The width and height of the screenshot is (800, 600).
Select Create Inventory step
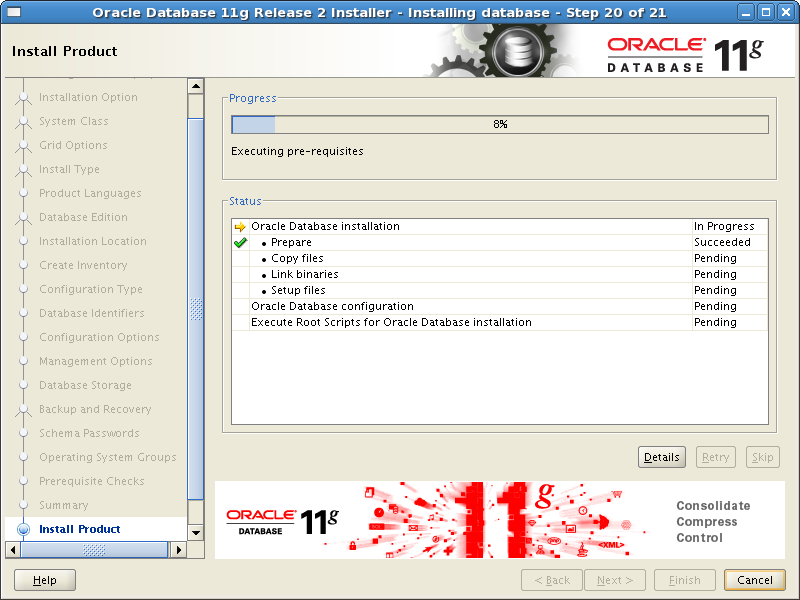point(83,265)
